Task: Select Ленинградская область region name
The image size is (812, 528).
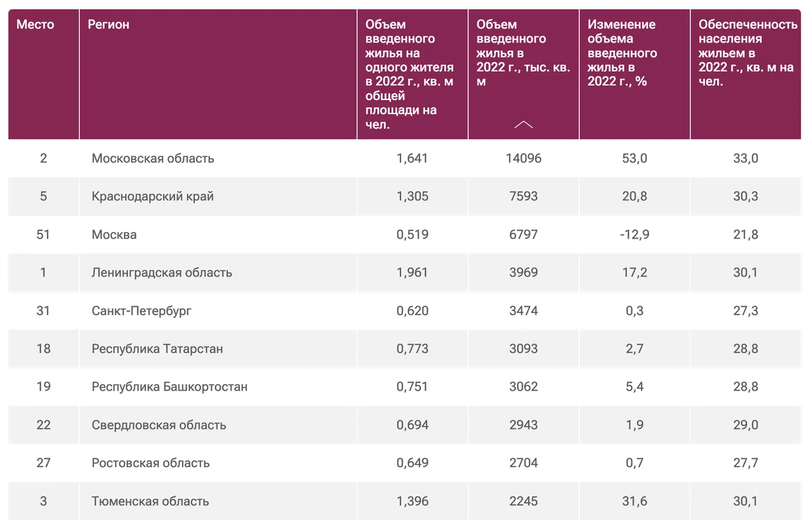Action: [x=162, y=272]
